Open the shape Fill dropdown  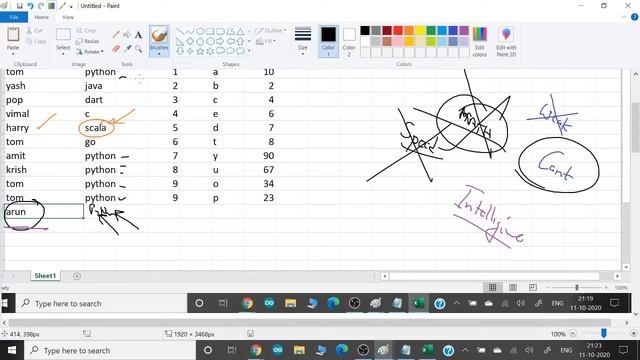click(266, 41)
